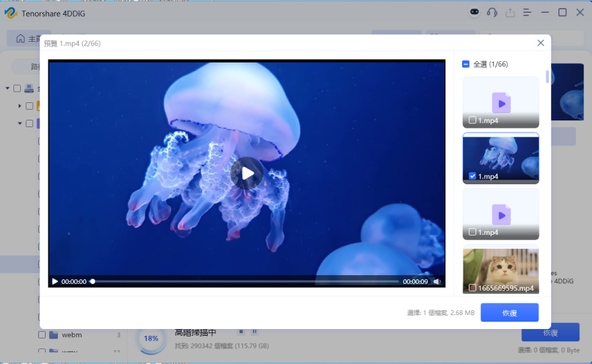Image resolution: width=592 pixels, height=364 pixels.
Task: Toggle the 全選 select-all checkbox
Action: pyautogui.click(x=466, y=65)
